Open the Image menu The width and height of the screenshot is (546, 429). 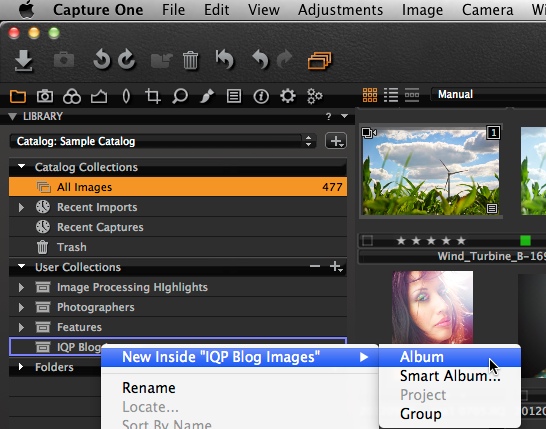422,10
